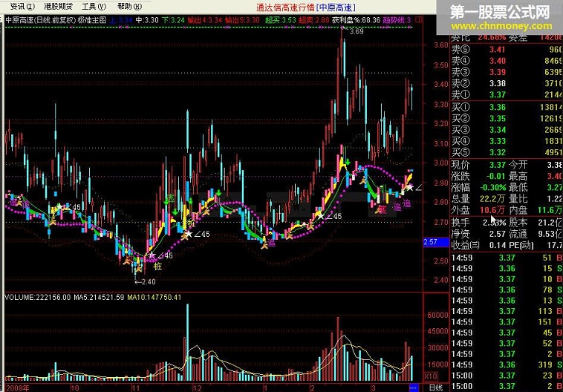The image size is (563, 392).
Task: Open the 帮助(H) menu
Action: 130,6
